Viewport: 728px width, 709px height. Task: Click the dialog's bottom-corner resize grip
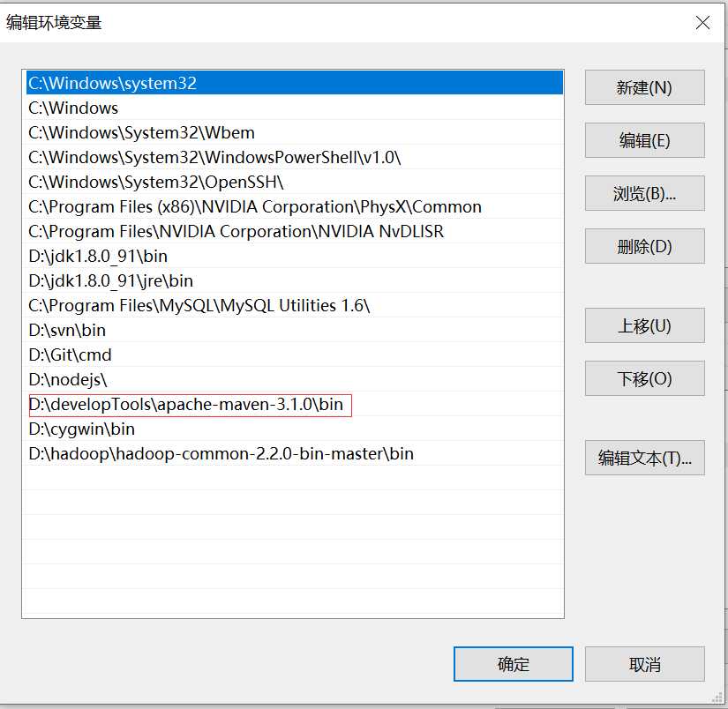tap(717, 698)
